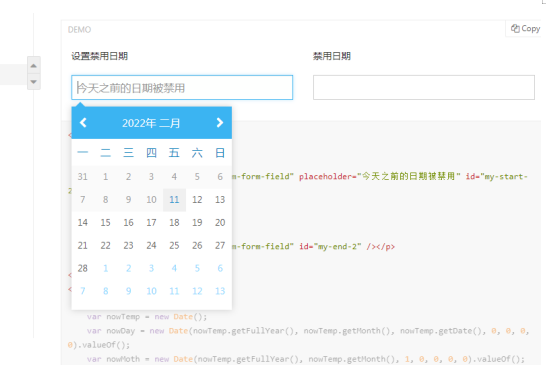Select highlighted date 11 in February

pyautogui.click(x=174, y=200)
